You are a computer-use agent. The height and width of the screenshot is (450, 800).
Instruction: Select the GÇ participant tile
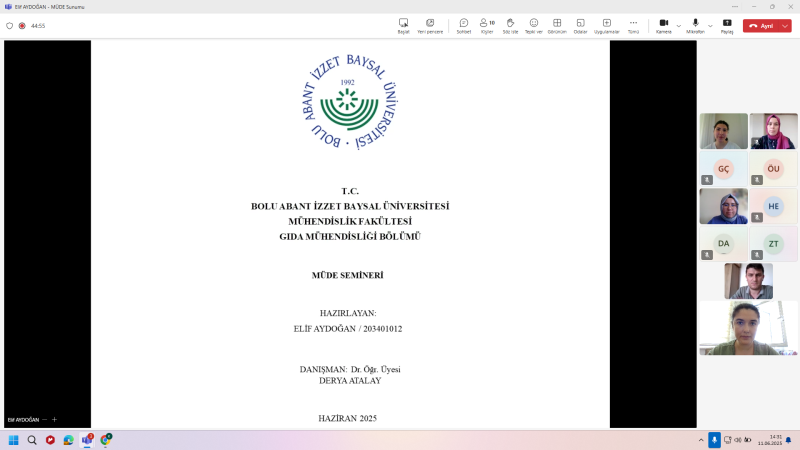[723, 168]
